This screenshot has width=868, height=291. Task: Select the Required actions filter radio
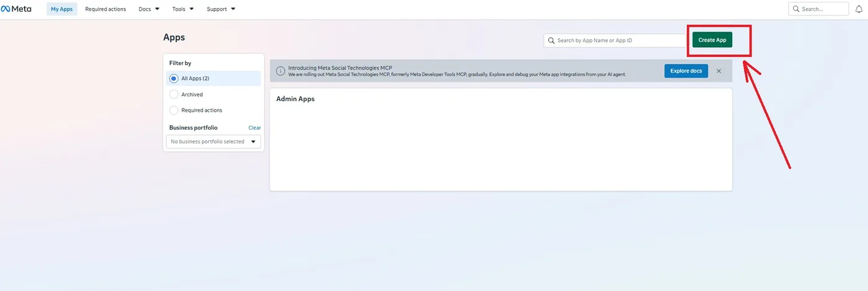coord(174,110)
